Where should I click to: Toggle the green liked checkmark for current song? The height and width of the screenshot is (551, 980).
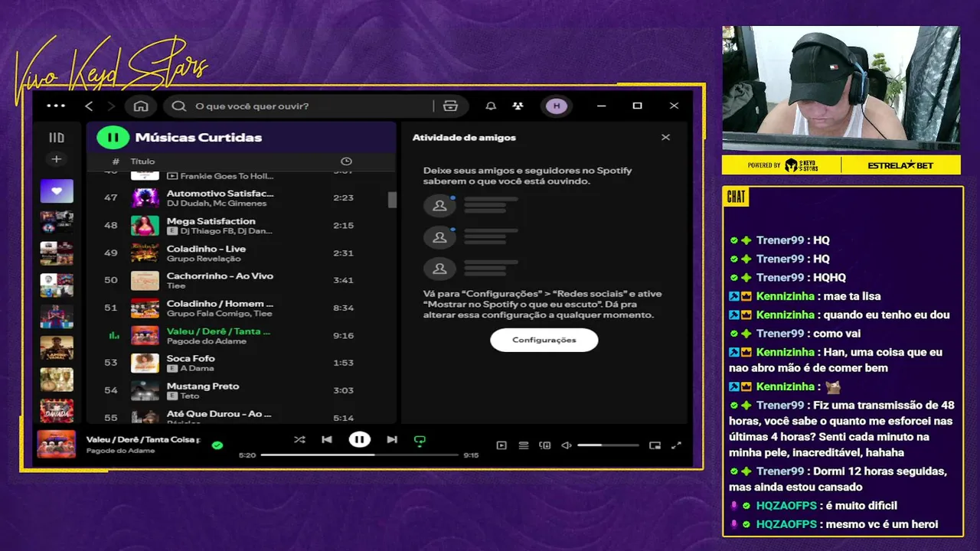pos(217,445)
